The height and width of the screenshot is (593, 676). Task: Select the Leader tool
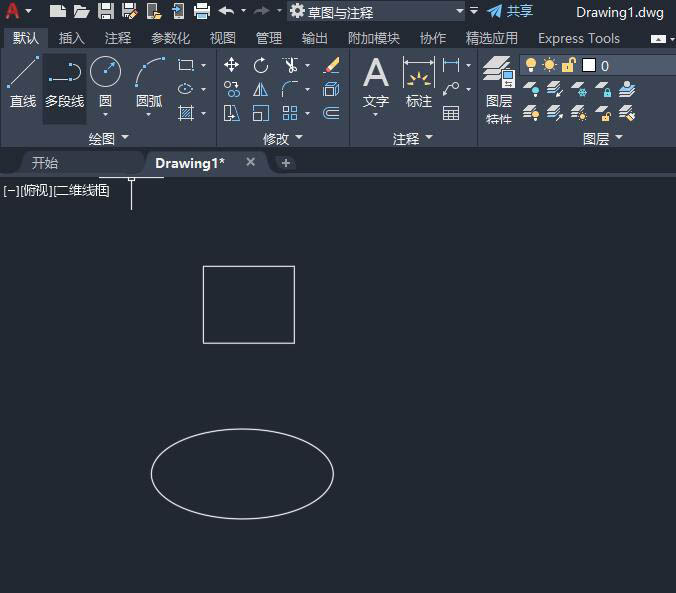click(451, 89)
